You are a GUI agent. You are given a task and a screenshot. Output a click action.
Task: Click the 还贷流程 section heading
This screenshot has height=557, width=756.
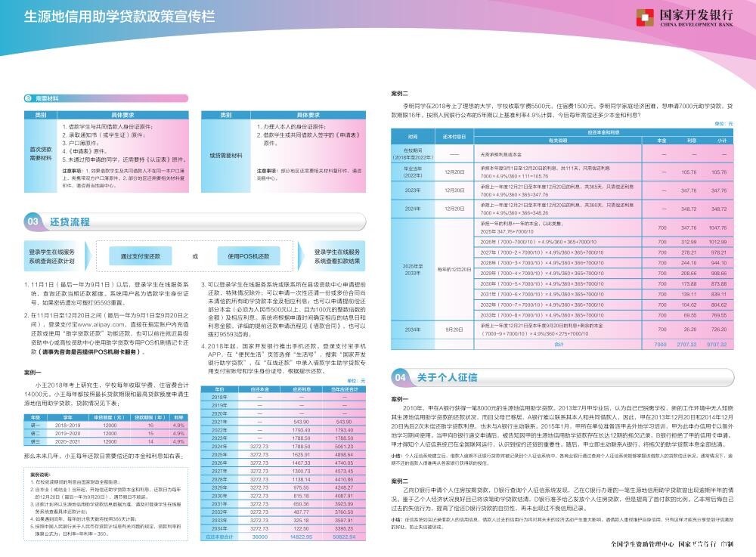(70, 221)
